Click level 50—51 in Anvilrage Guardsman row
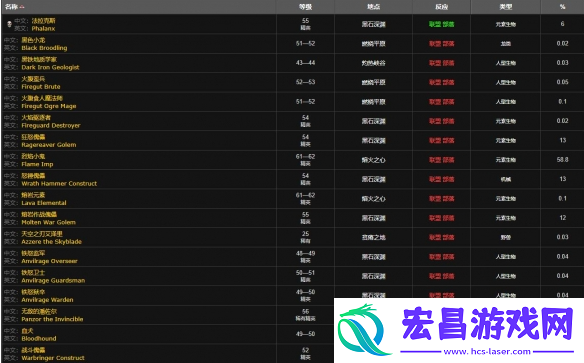This screenshot has width=584, height=363. point(305,273)
